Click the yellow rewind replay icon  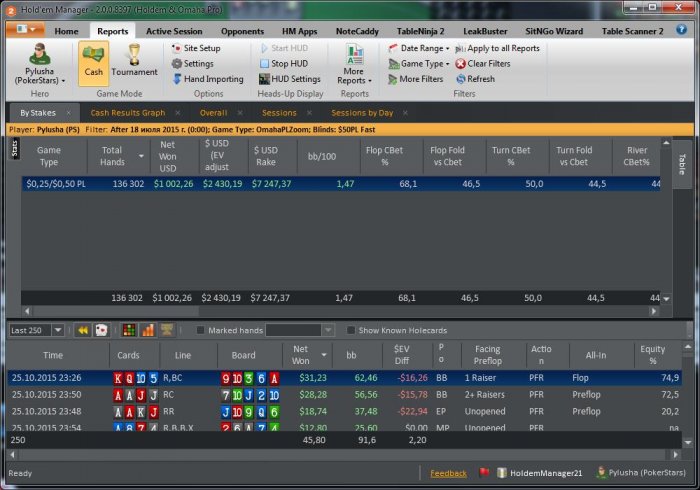click(83, 330)
